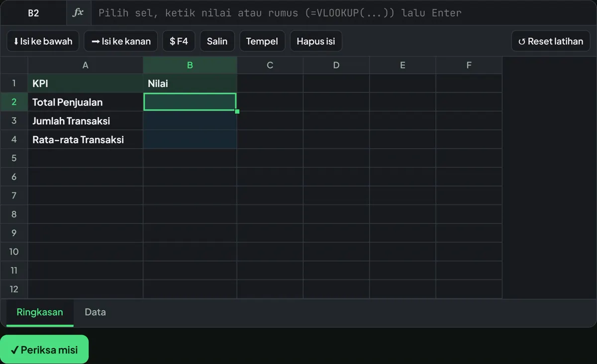Select row 7 header
Viewport: 597px width, 364px height.
[14, 195]
